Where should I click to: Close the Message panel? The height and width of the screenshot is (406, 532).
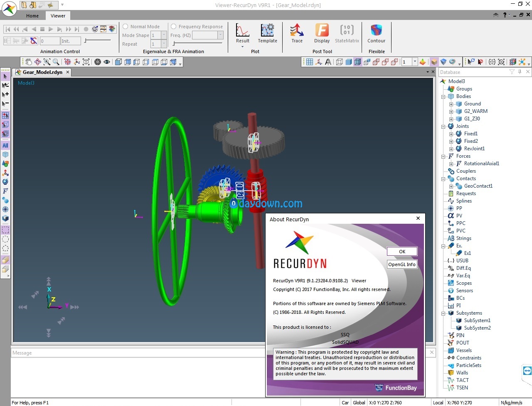(432, 352)
